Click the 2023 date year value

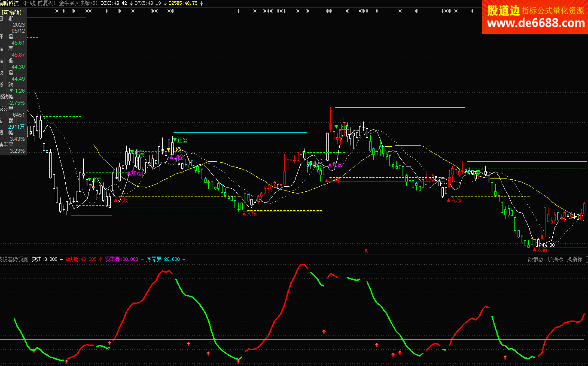click(19, 25)
